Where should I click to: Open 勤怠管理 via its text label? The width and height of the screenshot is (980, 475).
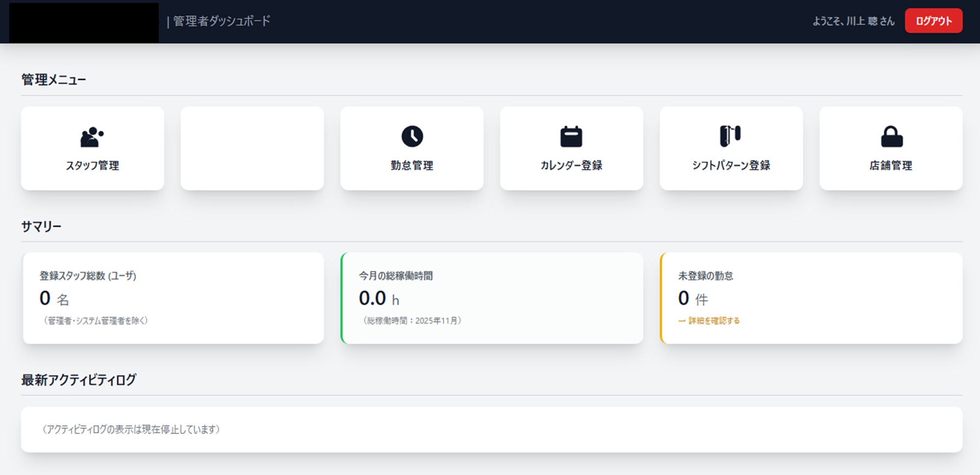tap(412, 166)
